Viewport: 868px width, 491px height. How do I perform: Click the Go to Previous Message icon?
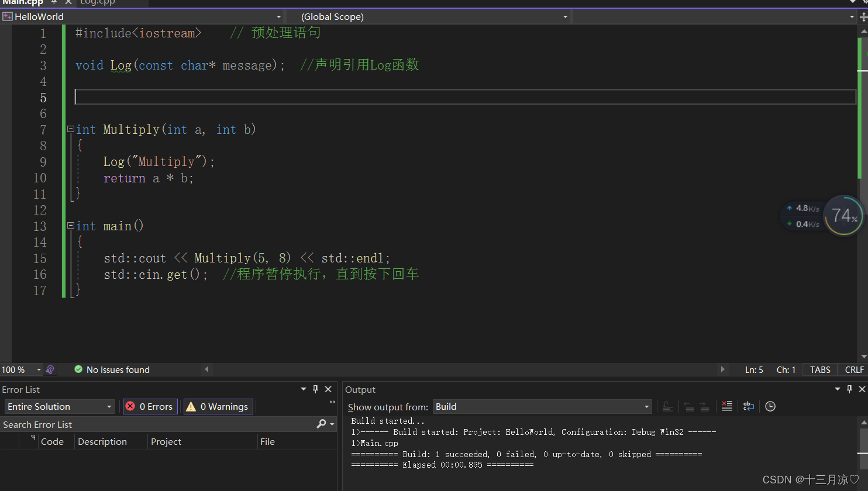pos(689,406)
